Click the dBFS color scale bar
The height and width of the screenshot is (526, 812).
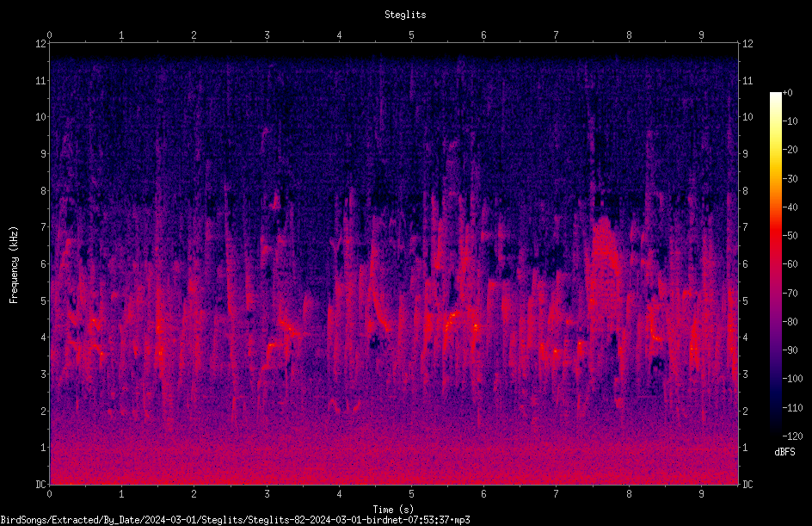(x=775, y=264)
